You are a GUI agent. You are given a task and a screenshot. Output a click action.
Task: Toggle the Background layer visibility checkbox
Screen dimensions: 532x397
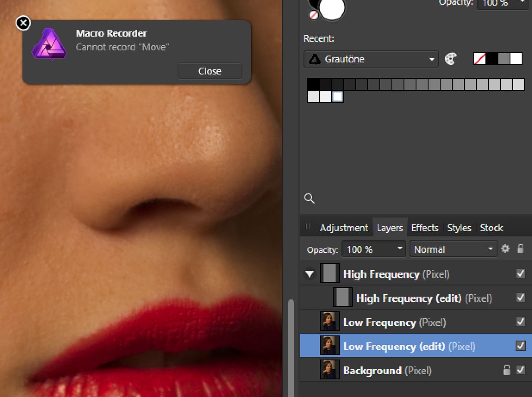(521, 370)
